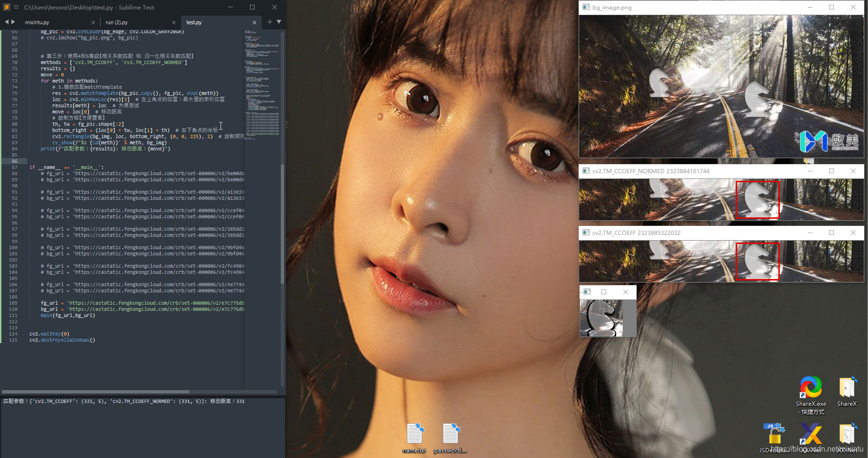The width and height of the screenshot is (868, 458).
Task: Switch to the run (2).py tab
Action: (117, 22)
